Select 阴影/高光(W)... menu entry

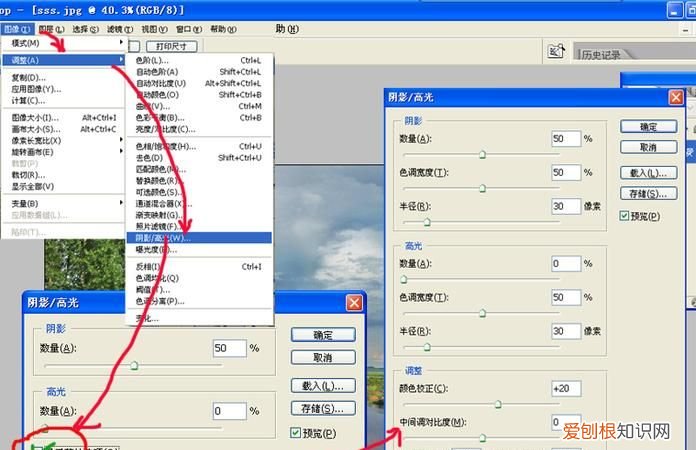coord(199,238)
